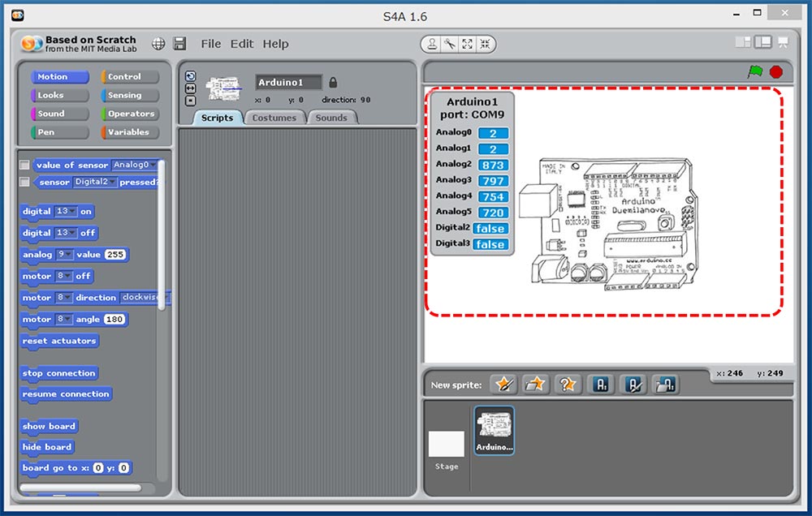Select the scissors delete tool
The image size is (812, 516).
[x=450, y=44]
